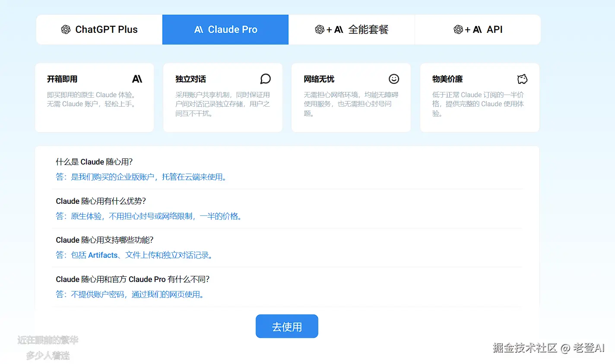Click description 低于正常 Claude 订阅的一半价格
The image size is (615, 364).
478,104
